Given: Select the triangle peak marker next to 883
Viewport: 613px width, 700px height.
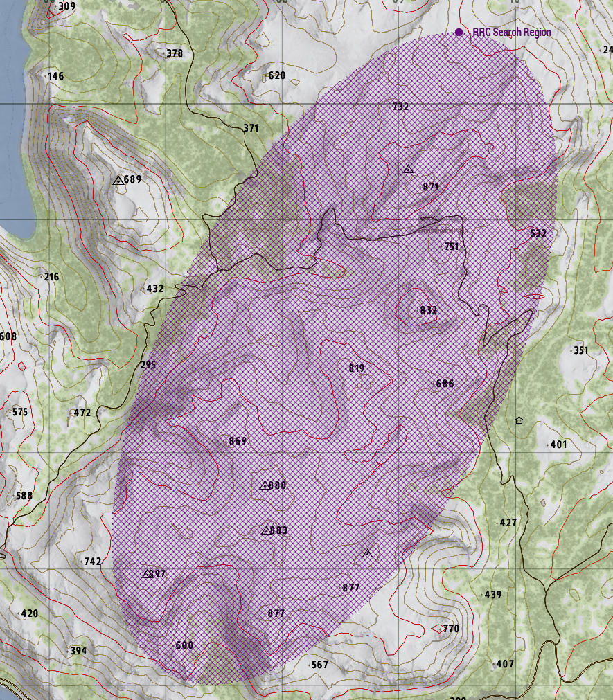Looking at the screenshot, I should pos(265,531).
